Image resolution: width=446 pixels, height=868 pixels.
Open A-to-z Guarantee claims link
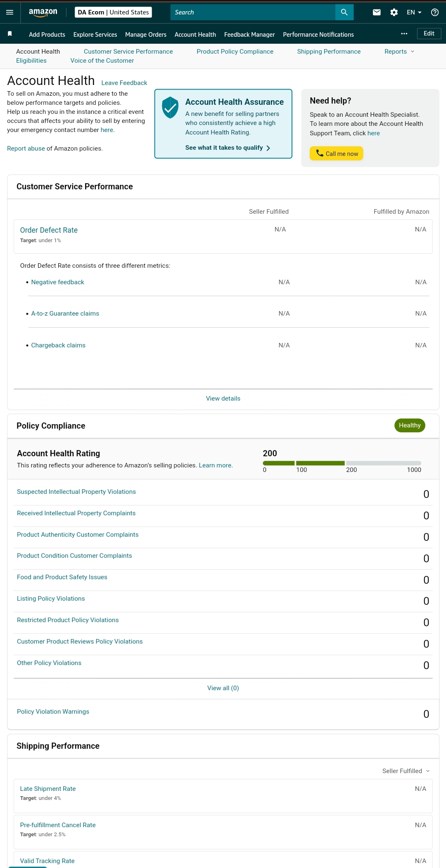point(65,314)
